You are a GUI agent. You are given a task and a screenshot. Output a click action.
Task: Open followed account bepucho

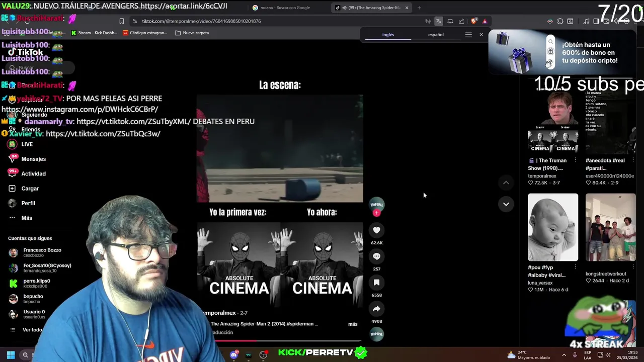point(26,299)
